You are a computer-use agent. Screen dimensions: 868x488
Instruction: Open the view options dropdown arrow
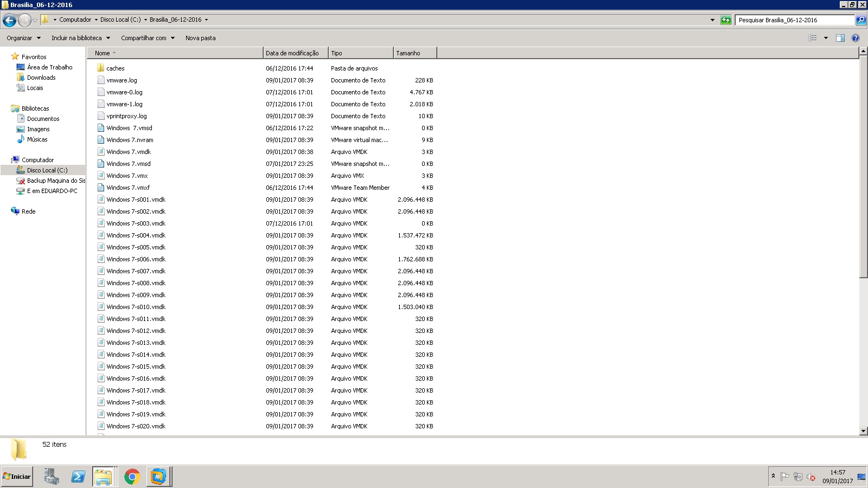[x=826, y=38]
